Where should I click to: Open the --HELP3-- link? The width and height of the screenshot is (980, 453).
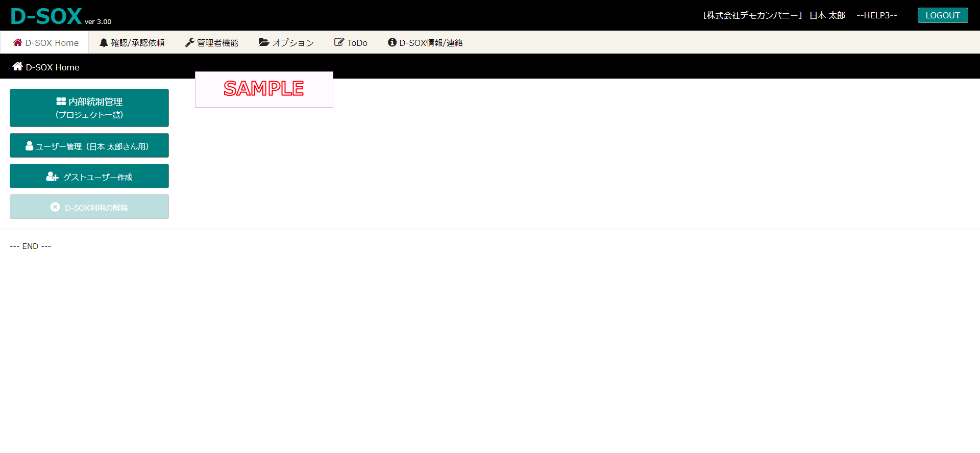coord(876,15)
